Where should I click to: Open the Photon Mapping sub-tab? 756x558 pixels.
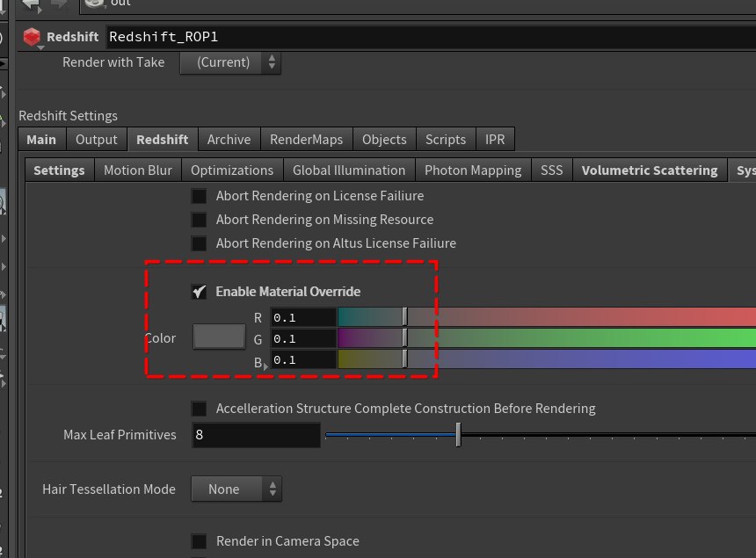[473, 170]
